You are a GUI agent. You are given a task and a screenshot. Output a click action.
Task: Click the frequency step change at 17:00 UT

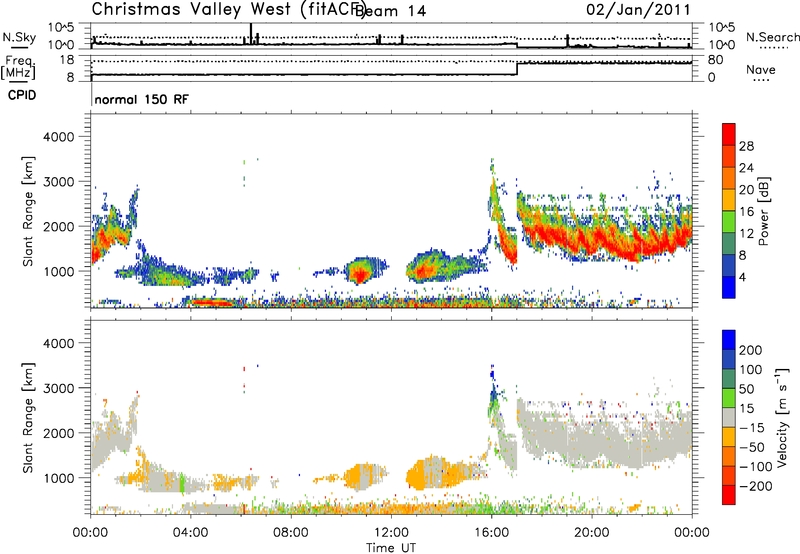coord(517,69)
